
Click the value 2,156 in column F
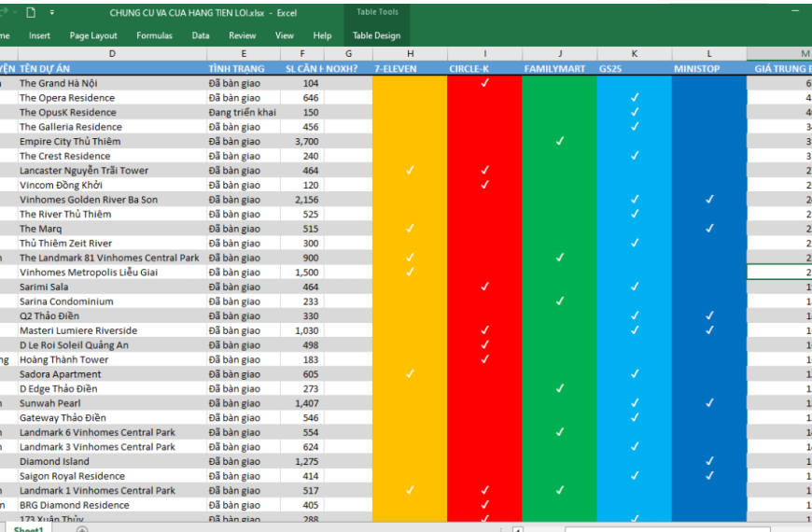(301, 200)
